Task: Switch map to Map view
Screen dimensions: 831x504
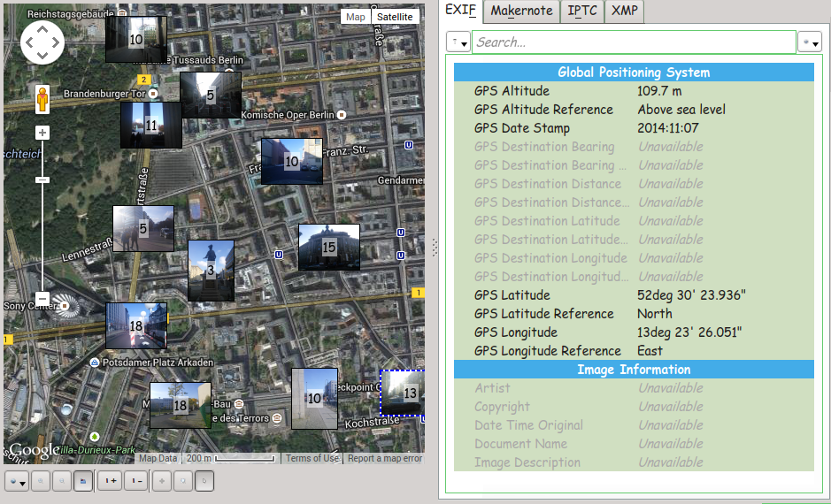Action: 355,17
